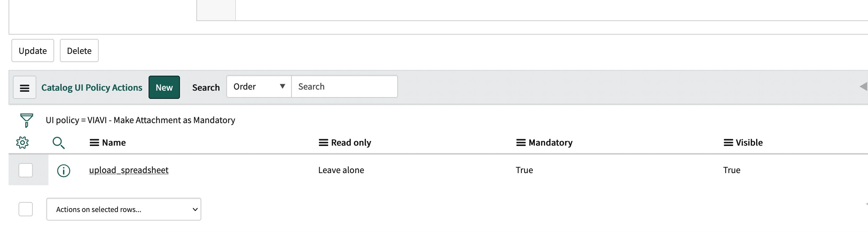868x232 pixels.
Task: Open the Visible column header menu
Action: (x=729, y=142)
